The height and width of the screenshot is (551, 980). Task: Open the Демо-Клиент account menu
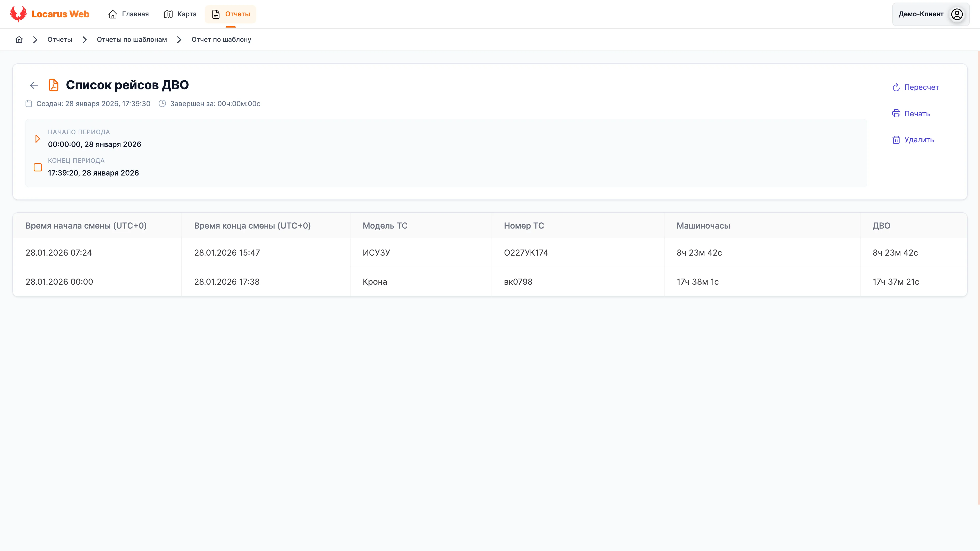(921, 14)
